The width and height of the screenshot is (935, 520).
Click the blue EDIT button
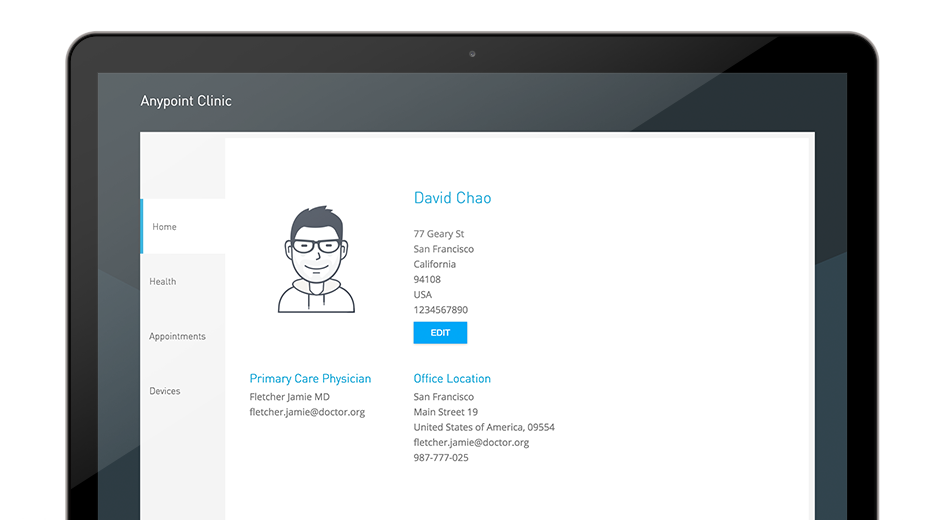[440, 333]
